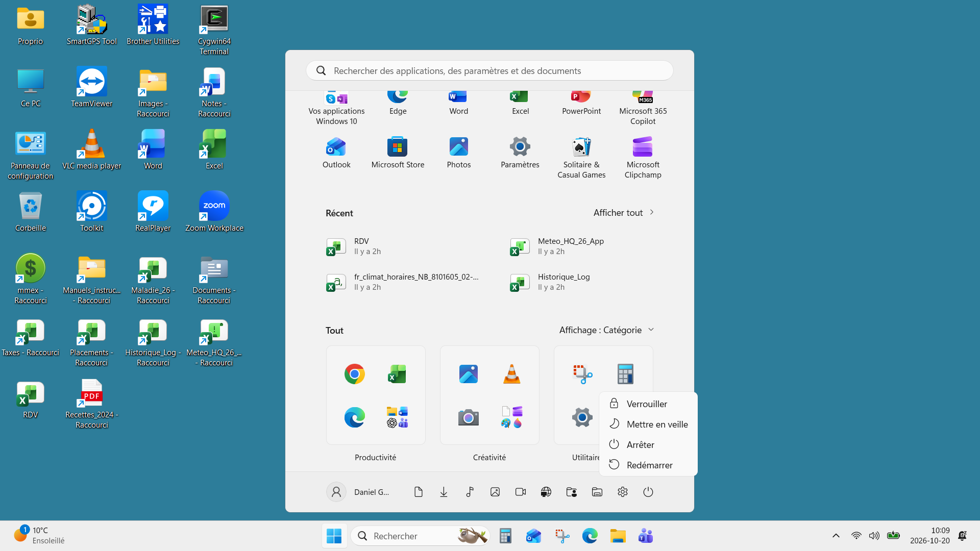The image size is (980, 551).
Task: Launch Solitaire & Casual Games
Action: click(x=581, y=158)
